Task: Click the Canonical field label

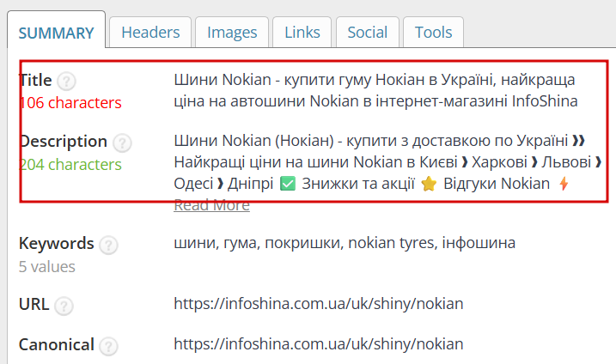Action: click(x=56, y=345)
